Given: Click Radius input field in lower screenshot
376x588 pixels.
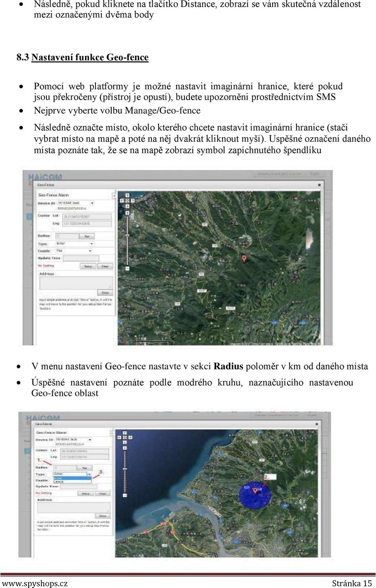Looking at the screenshot, I should click(65, 468).
